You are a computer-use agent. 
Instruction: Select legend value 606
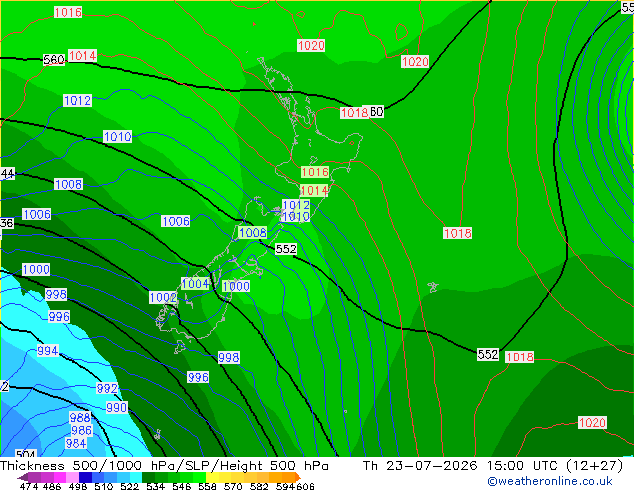point(305,486)
